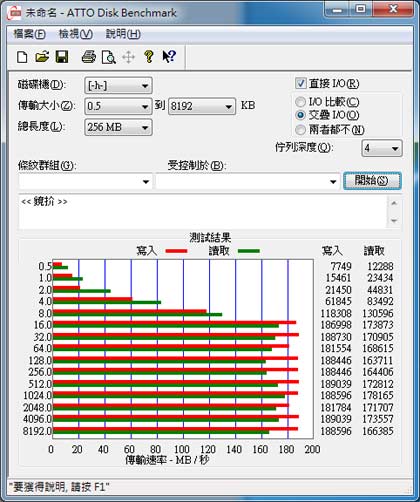Screen dimensions: 420x502
Task: Select the I/O 比較 radio button
Action: pos(300,102)
